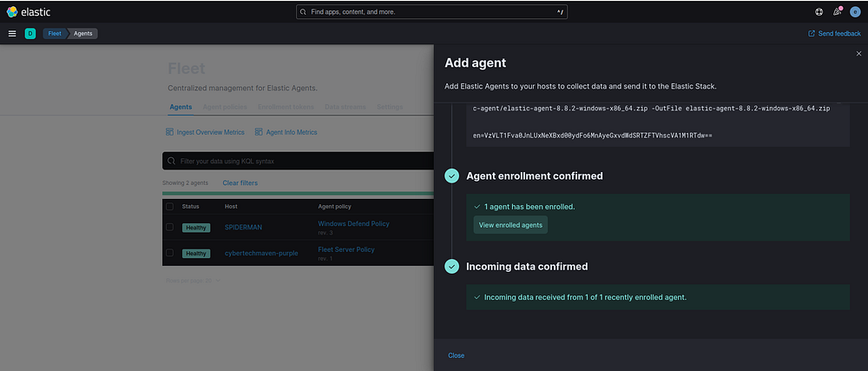868x371 pixels.
Task: Click the '1 agent has been enrolled' message
Action: click(529, 207)
